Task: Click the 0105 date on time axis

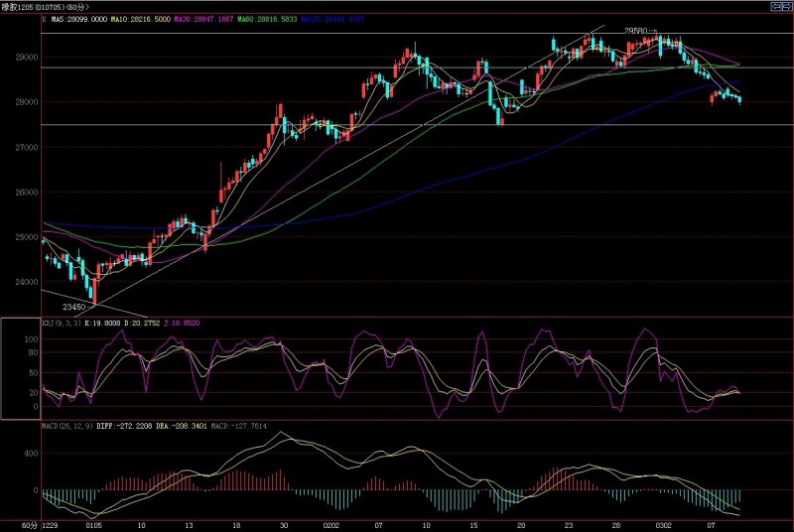Action: click(x=94, y=522)
